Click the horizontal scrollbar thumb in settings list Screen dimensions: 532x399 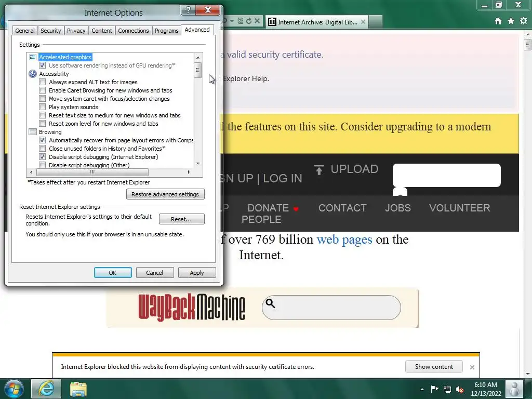point(92,172)
